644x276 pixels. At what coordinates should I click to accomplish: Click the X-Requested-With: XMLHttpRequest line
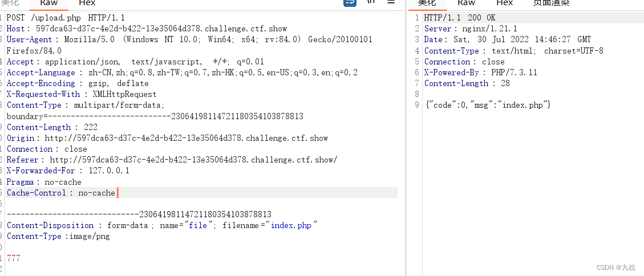tap(82, 94)
